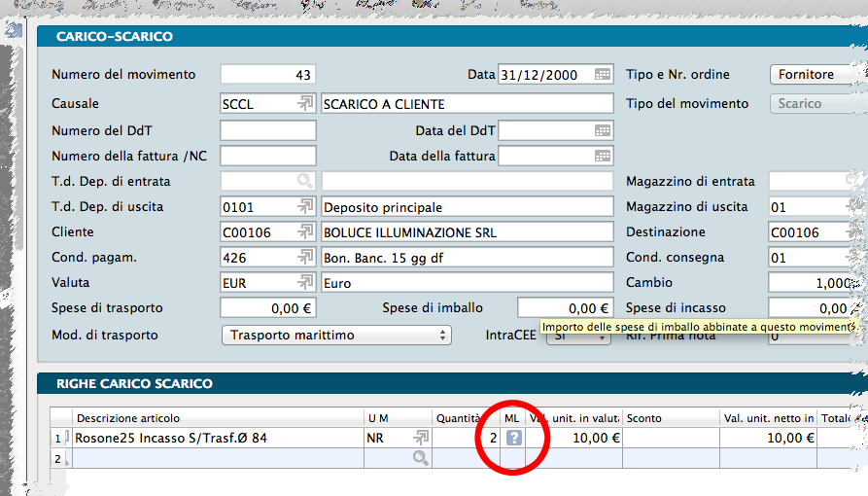
Task: Click the U M lookup arrow in row 1
Action: [421, 439]
